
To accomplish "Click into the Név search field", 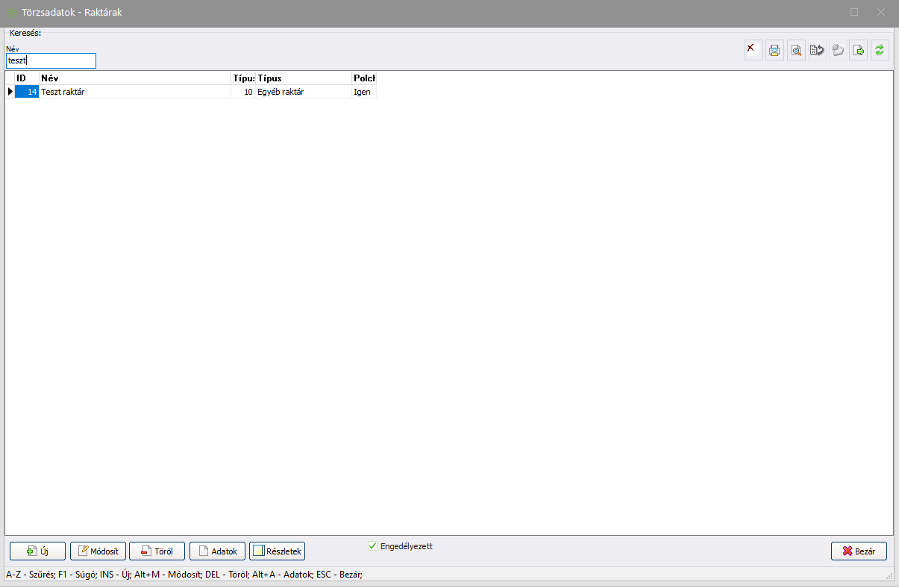I will click(x=51, y=61).
